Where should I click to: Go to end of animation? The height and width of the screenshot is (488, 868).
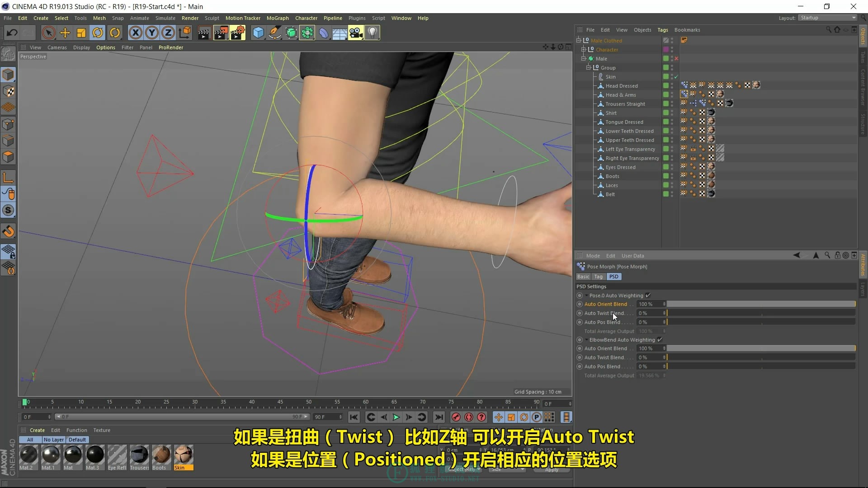(439, 417)
